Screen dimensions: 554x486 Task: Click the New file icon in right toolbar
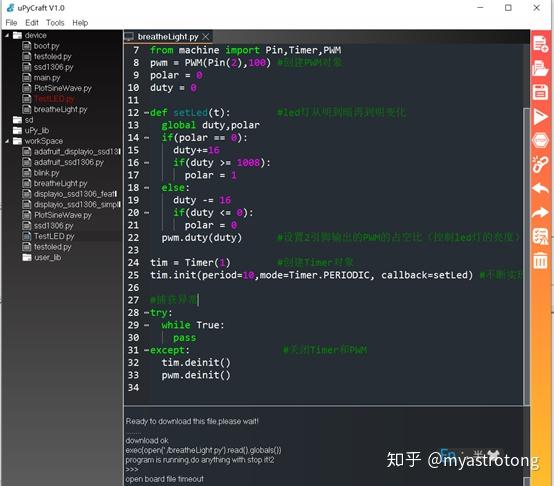pos(540,44)
